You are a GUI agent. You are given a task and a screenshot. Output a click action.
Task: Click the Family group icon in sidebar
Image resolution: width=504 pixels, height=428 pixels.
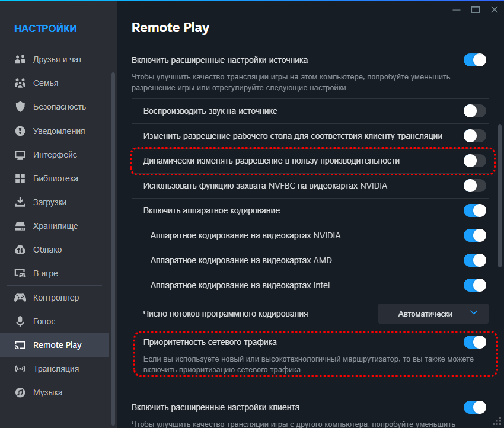coord(20,83)
